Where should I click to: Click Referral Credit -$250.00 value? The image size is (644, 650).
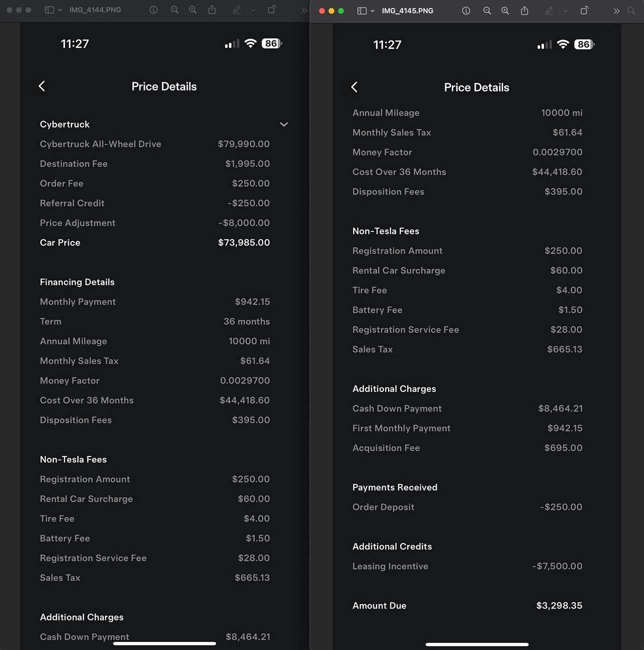248,203
